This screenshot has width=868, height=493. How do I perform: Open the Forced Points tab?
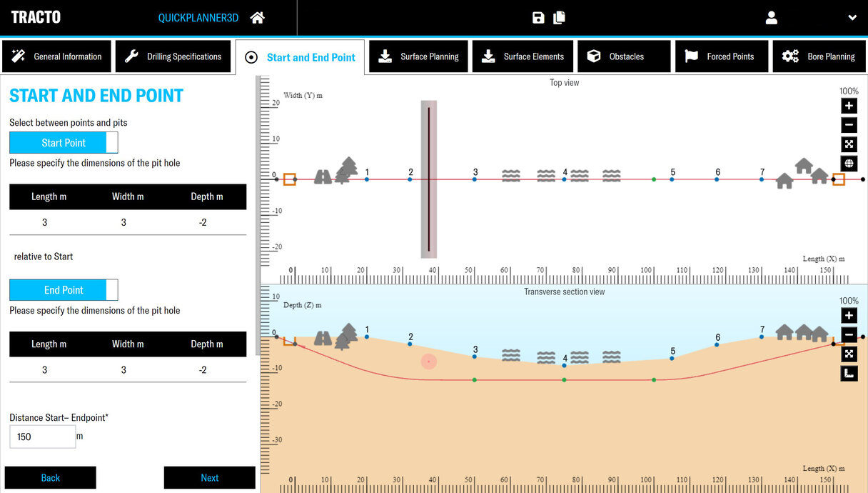pos(722,56)
